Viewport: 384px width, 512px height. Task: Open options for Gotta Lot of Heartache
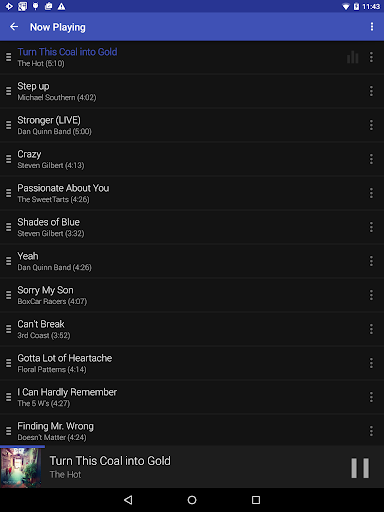[371, 363]
